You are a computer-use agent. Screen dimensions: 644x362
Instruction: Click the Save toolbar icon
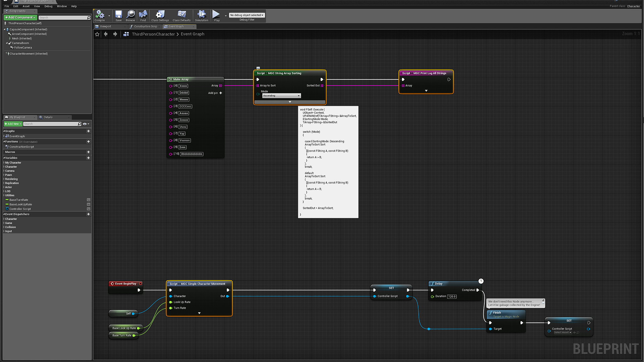tap(118, 15)
